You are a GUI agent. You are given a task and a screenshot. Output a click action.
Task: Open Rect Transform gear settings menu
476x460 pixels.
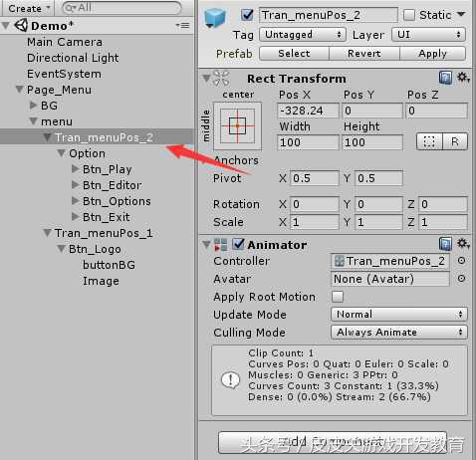click(x=463, y=78)
